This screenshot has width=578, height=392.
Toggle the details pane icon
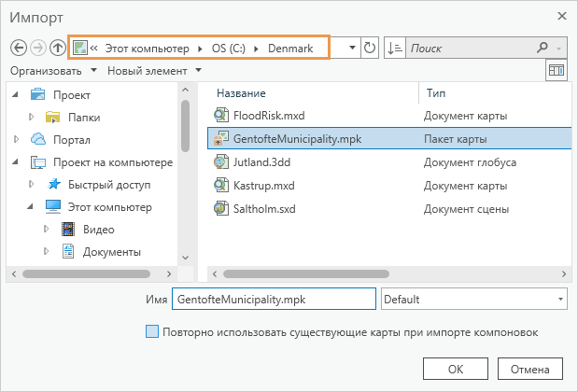[557, 71]
